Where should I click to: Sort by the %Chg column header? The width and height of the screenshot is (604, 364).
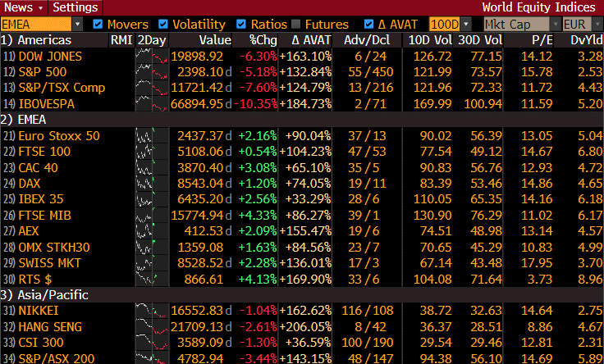(x=263, y=40)
